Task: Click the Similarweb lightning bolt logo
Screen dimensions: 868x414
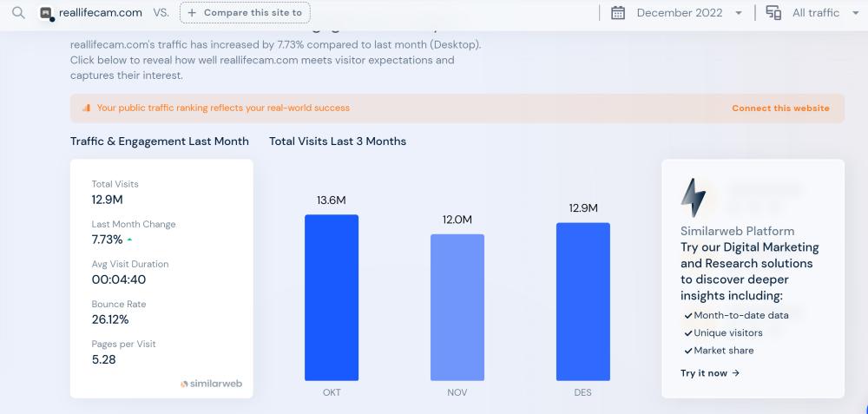Action: [x=694, y=198]
